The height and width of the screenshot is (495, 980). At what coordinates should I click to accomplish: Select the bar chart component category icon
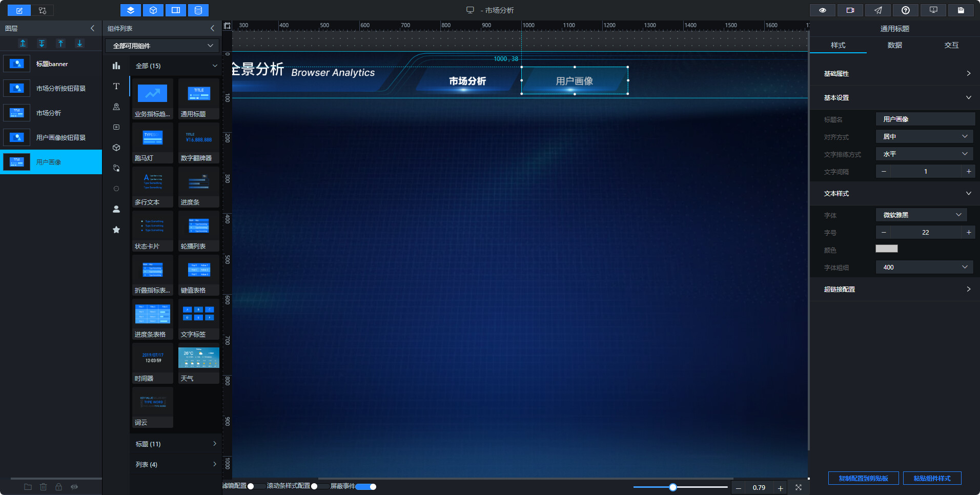116,66
